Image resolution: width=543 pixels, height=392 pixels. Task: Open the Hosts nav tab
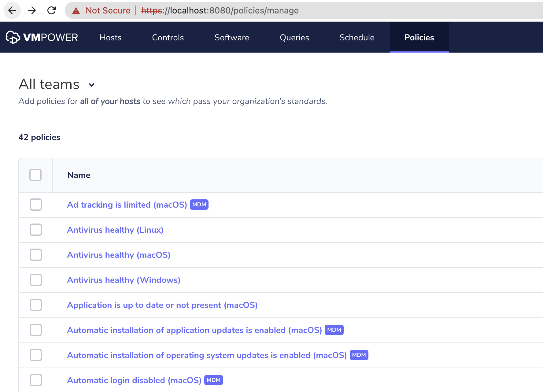pos(110,37)
